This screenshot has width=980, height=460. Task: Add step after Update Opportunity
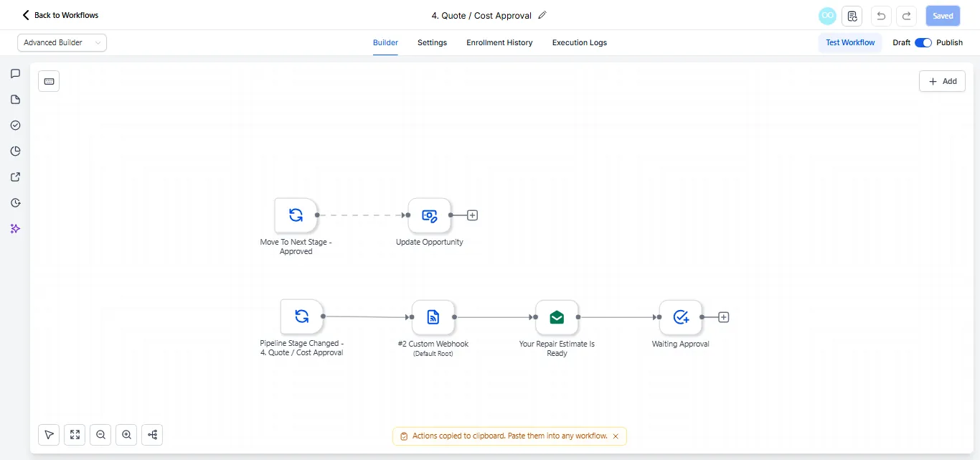(472, 215)
